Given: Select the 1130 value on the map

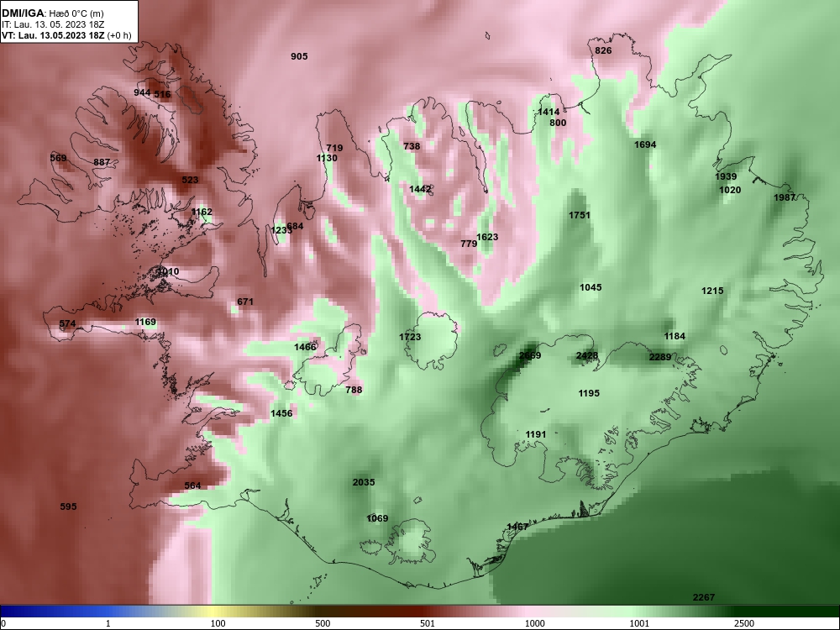Looking at the screenshot, I should click(327, 158).
